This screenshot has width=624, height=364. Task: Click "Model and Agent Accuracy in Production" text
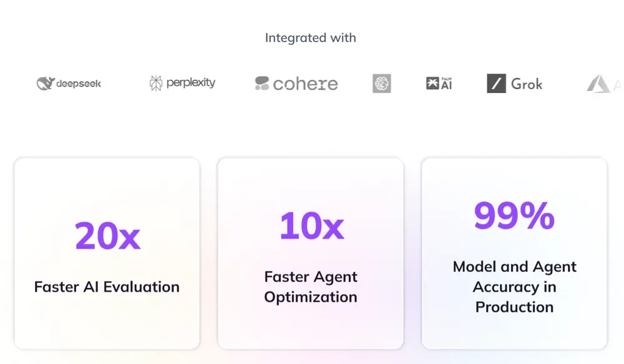click(514, 287)
